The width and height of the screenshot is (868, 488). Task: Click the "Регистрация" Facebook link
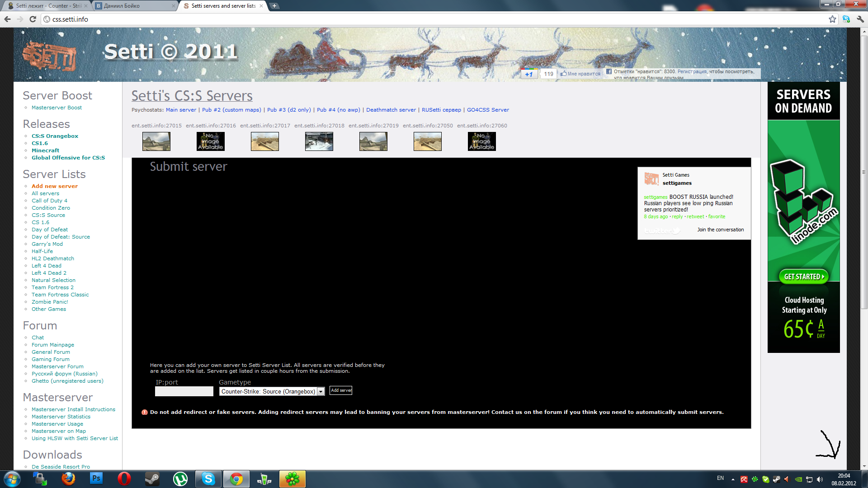tap(692, 71)
